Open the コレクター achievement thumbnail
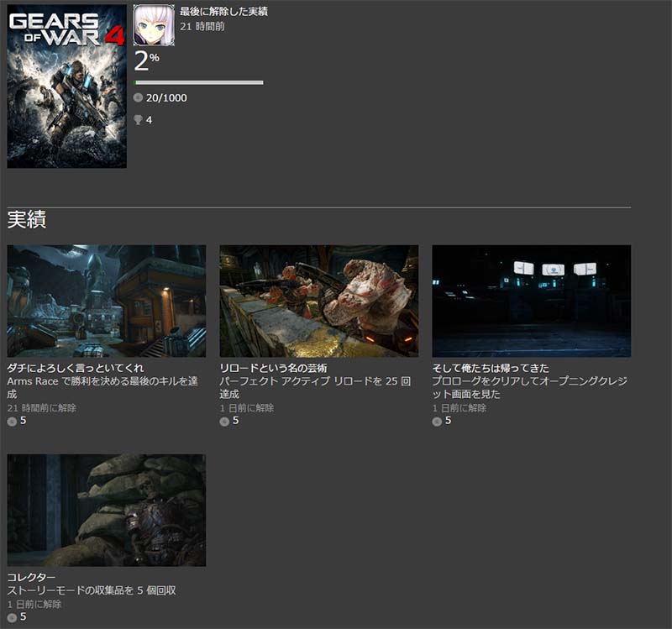672x629 pixels. (107, 511)
